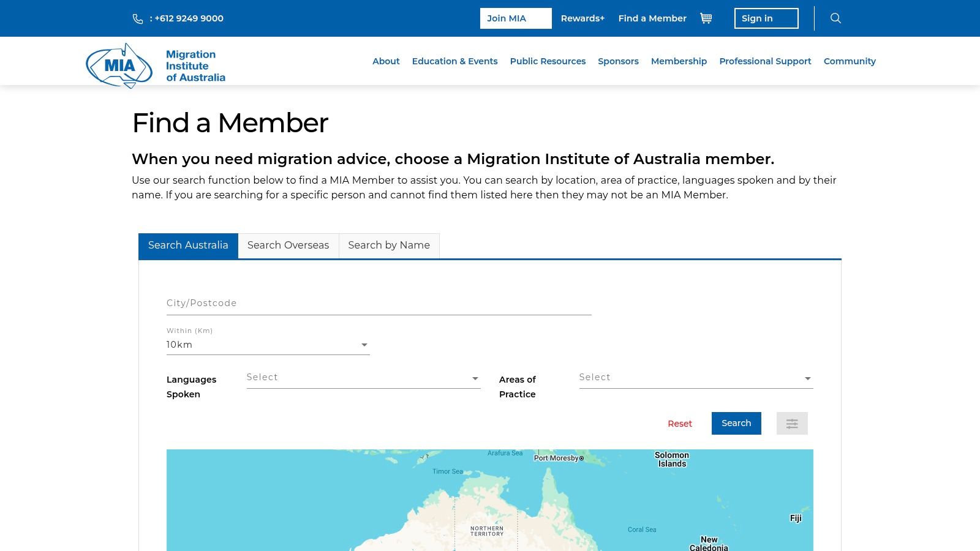Open the Community menu
This screenshot has height=551, width=980.
(x=850, y=61)
